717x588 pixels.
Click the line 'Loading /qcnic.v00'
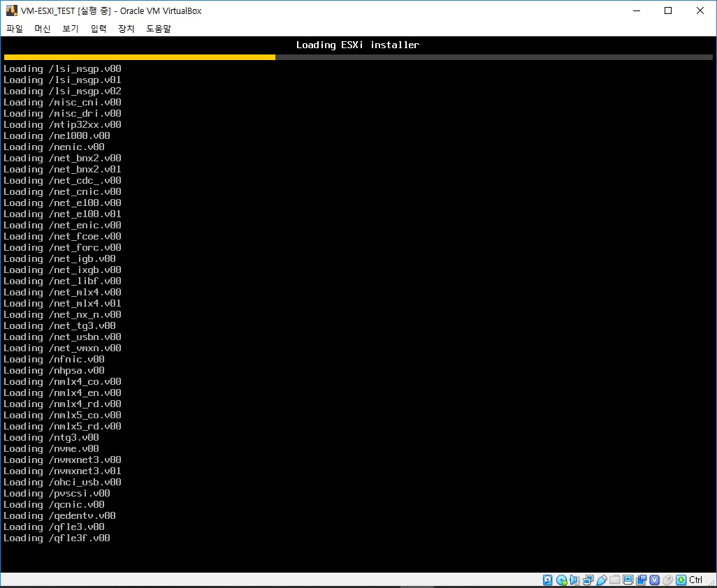54,504
